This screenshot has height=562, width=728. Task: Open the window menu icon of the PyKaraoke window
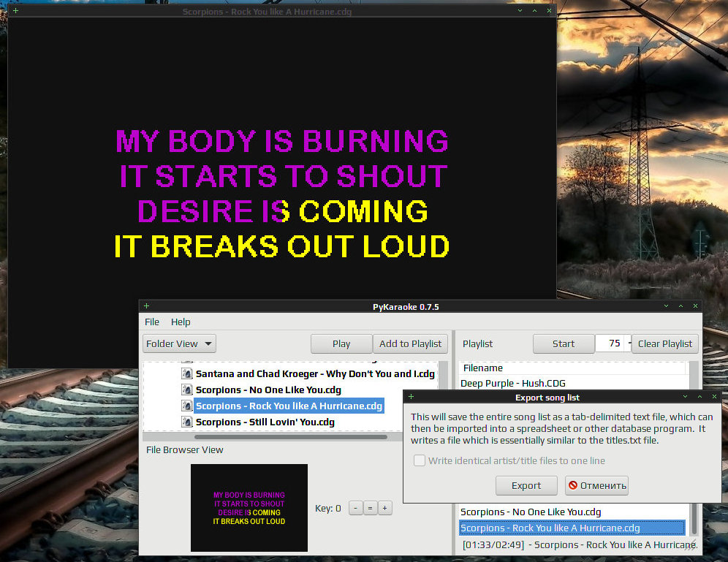coord(146,305)
